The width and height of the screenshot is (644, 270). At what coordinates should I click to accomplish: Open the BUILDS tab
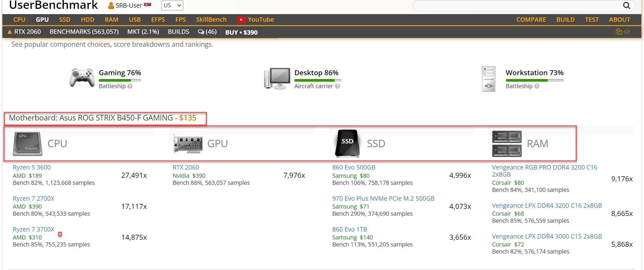pyautogui.click(x=178, y=32)
